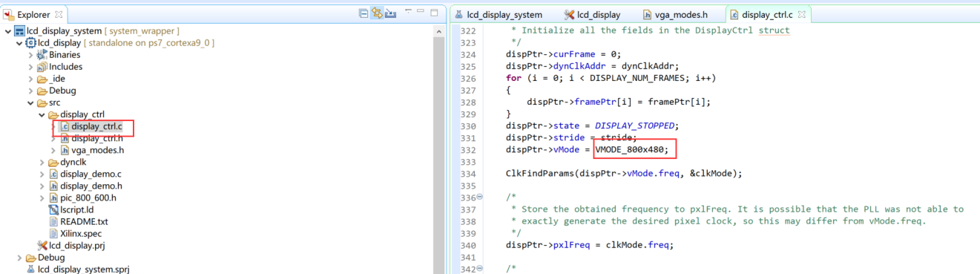Click the _ide folder icon
The height and width of the screenshot is (274, 980).
point(42,79)
